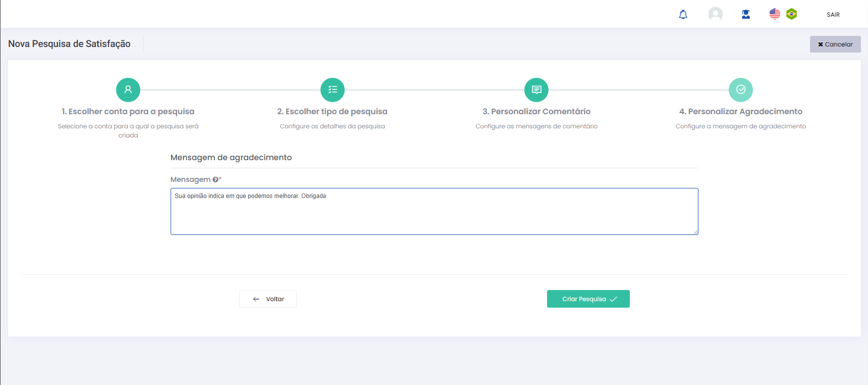
Task: Switch language with the Brazil flag
Action: tap(791, 14)
